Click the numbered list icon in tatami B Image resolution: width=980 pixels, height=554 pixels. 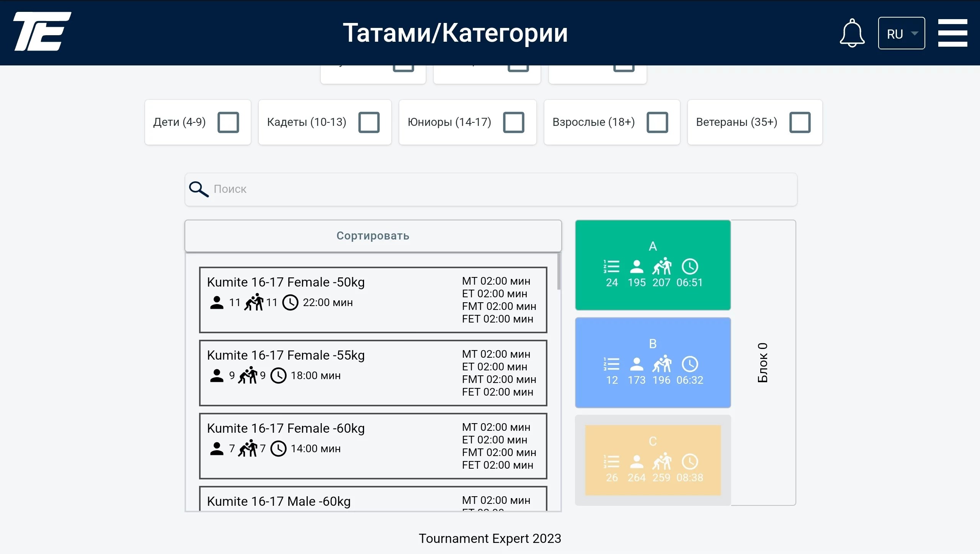click(611, 364)
